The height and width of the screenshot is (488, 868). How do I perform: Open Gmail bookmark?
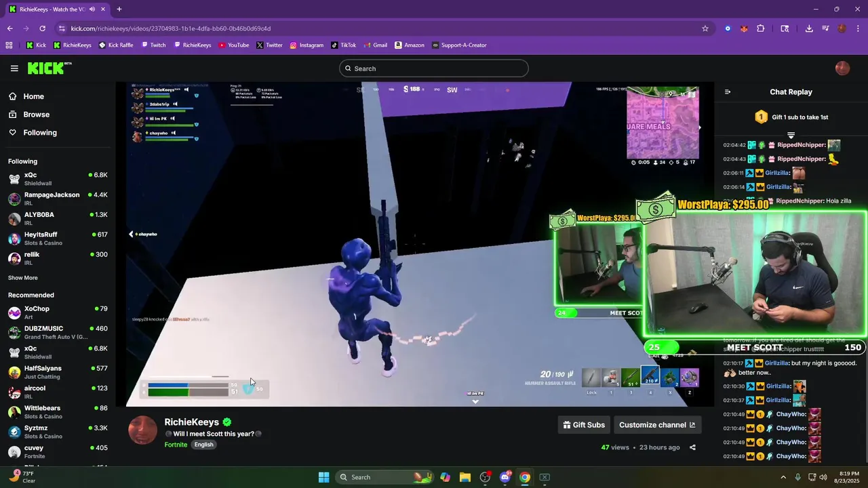tap(375, 45)
